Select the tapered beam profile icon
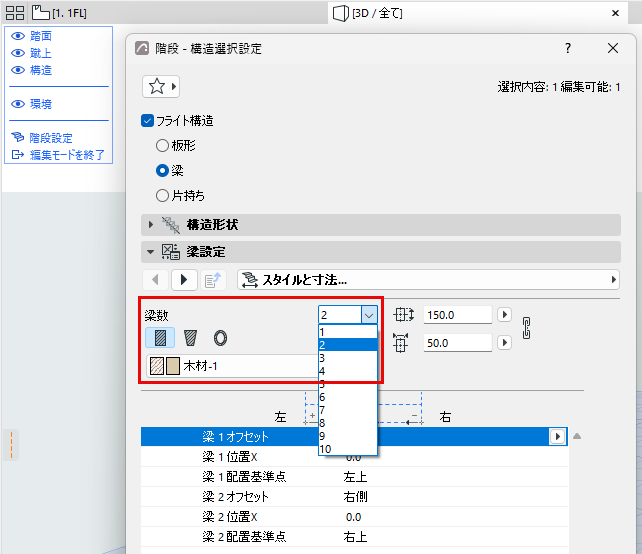 190,338
